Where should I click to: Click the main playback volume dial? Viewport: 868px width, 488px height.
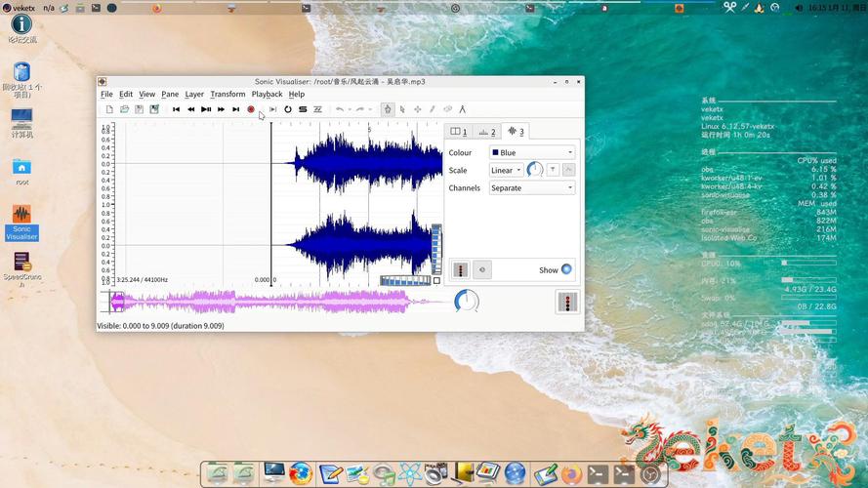coord(467,302)
